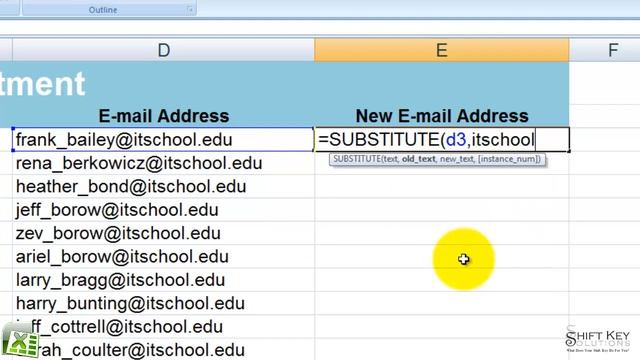Select cell heather_bond@itschool.edu

163,187
